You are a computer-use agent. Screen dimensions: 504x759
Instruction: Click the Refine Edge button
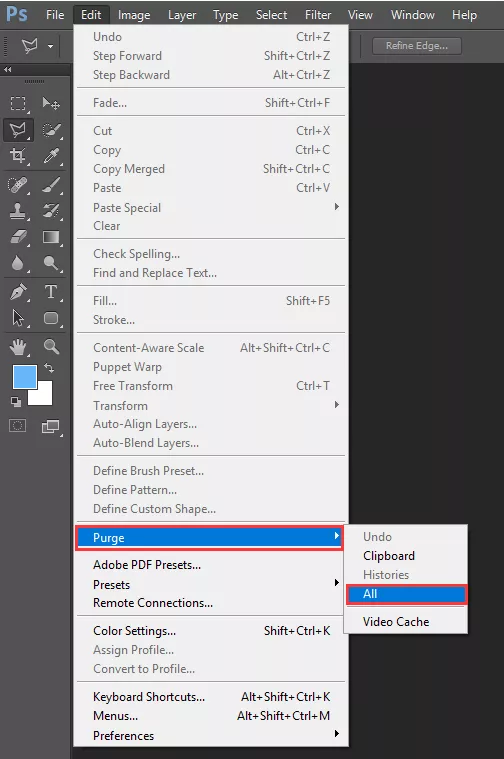417,46
